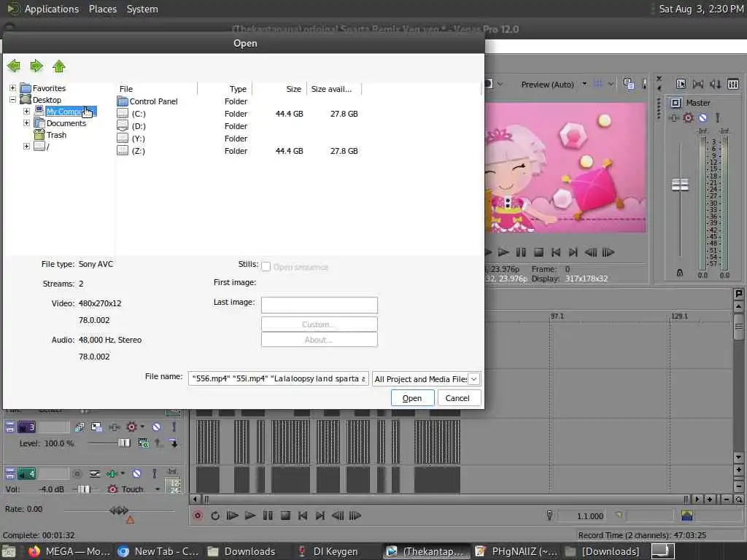
Task: Play the video preview
Action: pos(503,252)
